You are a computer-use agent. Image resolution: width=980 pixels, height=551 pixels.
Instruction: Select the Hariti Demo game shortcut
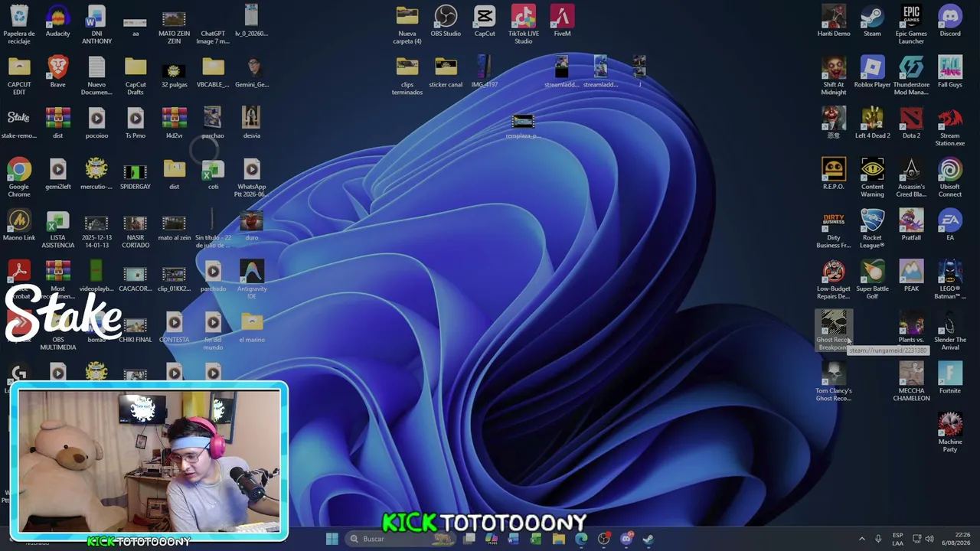[x=834, y=21]
